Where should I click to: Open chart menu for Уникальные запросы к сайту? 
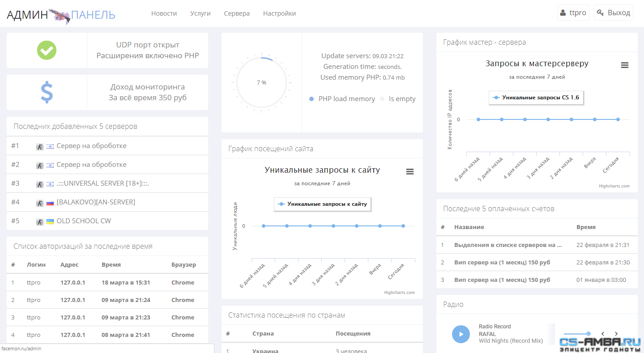coord(409,171)
